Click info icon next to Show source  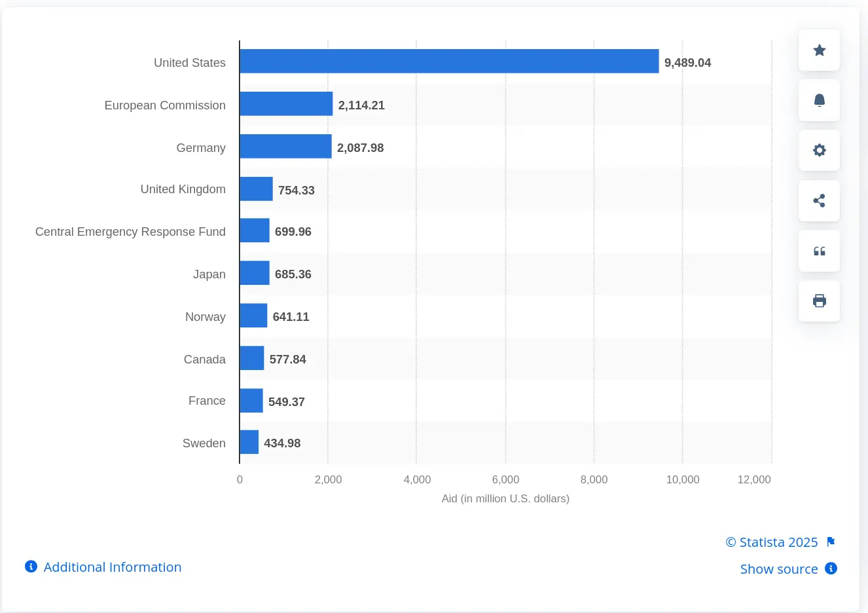pos(831,568)
